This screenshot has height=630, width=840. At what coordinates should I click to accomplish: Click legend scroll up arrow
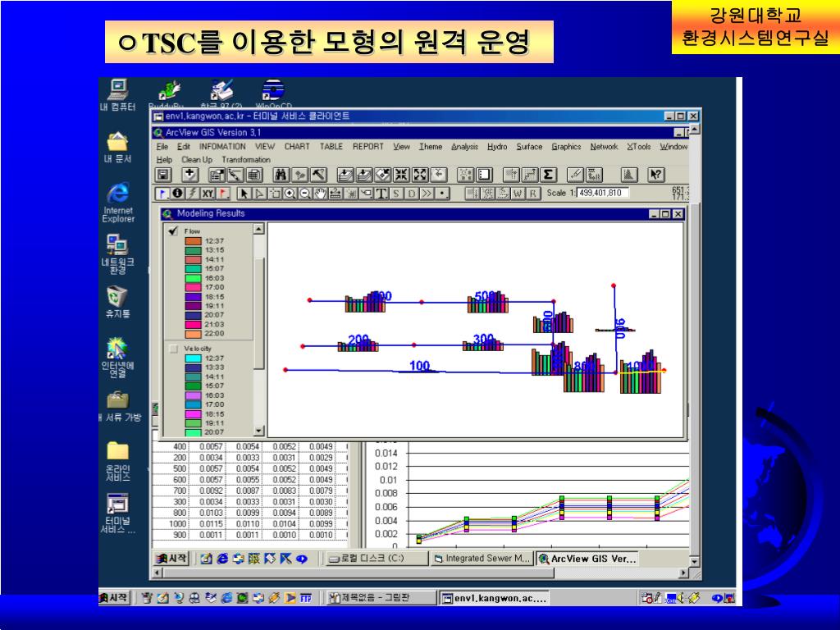tap(258, 230)
